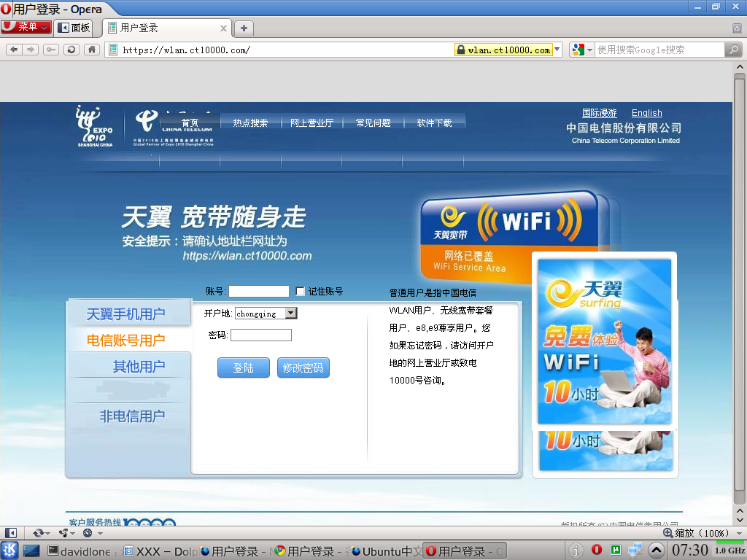This screenshot has width=747, height=560.
Task: Select 电信账号用户 tab
Action: [x=125, y=340]
